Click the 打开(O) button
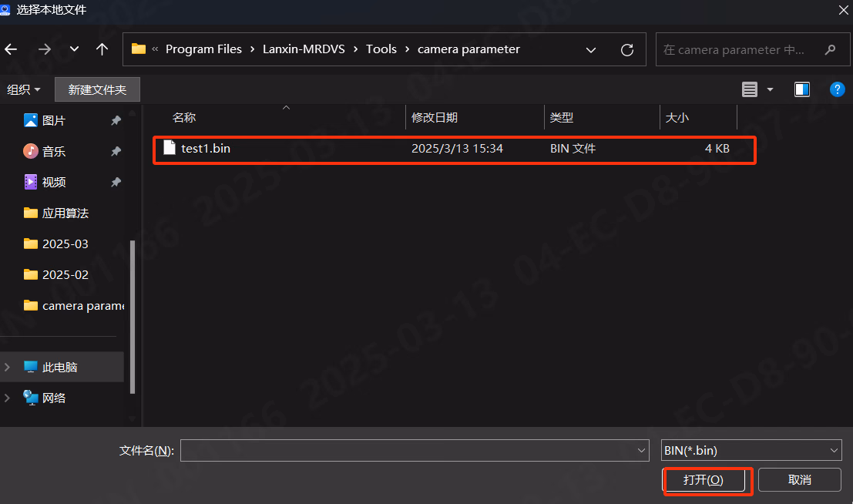 pos(704,480)
